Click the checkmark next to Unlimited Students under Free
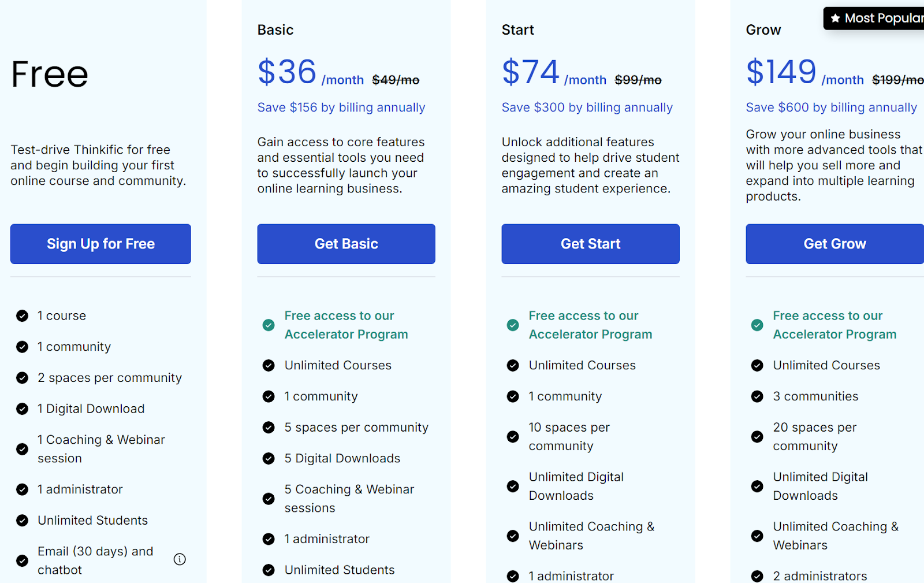This screenshot has height=583, width=924. point(22,520)
